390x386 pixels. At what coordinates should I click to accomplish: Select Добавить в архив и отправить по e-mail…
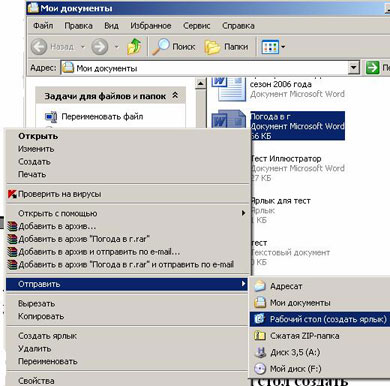coord(128,252)
